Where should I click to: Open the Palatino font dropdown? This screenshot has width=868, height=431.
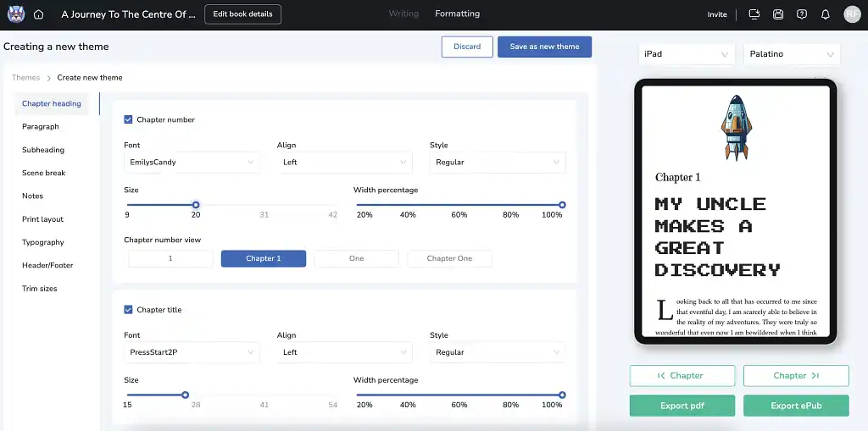[792, 54]
